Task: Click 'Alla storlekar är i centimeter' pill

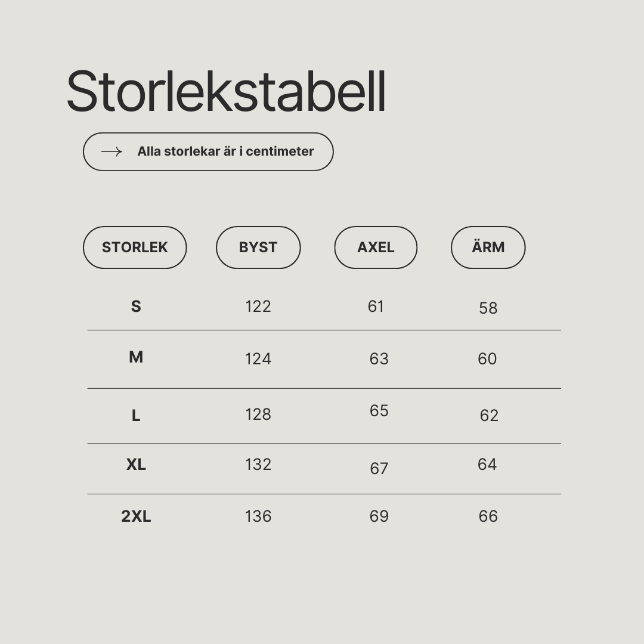Action: pos(208,151)
